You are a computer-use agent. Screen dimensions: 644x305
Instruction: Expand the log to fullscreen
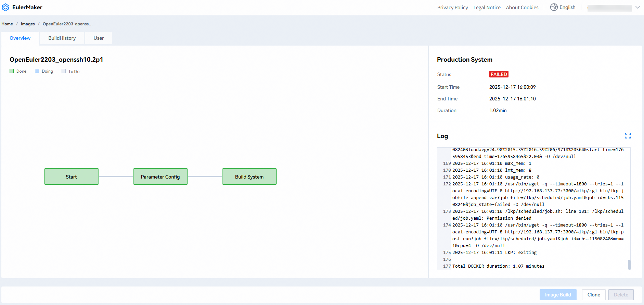coord(628,136)
